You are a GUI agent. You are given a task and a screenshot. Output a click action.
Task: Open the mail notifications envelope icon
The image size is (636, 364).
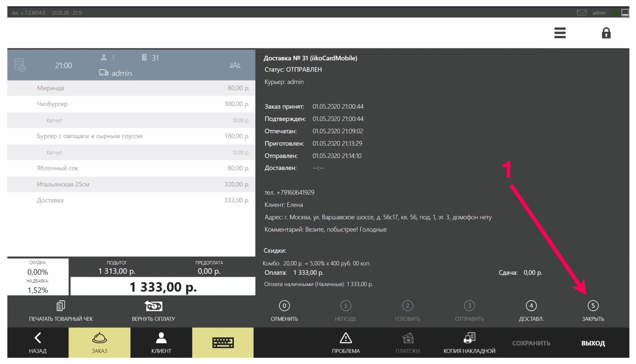pos(581,13)
